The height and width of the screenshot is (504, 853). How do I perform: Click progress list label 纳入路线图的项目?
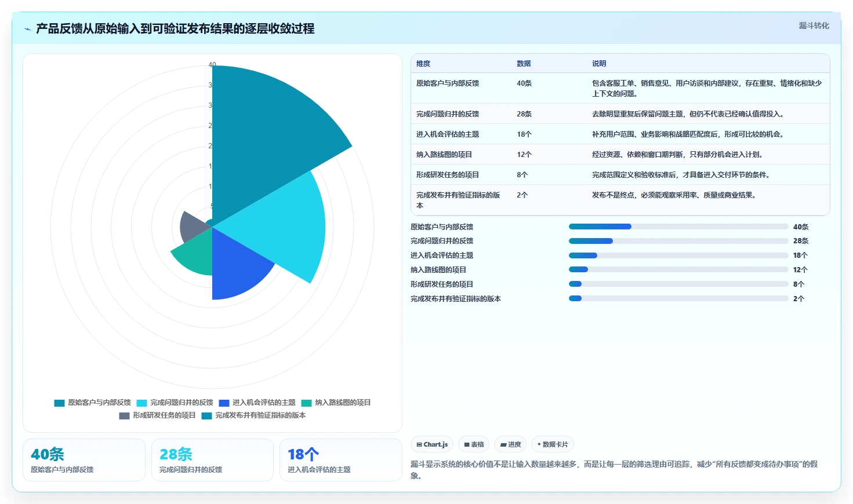tap(438, 269)
